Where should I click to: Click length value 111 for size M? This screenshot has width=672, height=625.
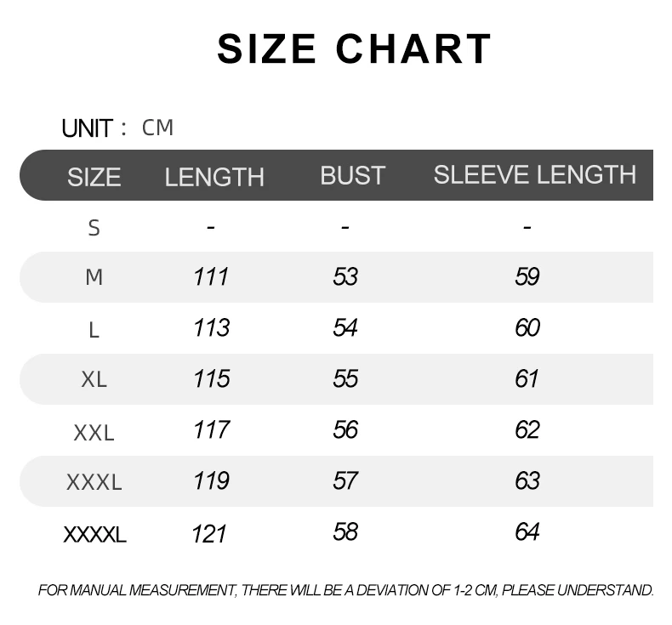click(211, 276)
